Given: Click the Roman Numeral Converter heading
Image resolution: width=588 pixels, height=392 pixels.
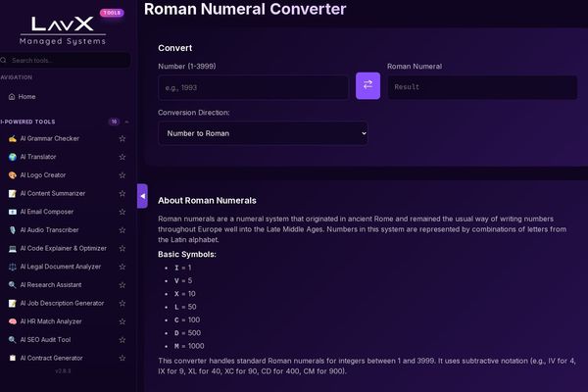Looking at the screenshot, I should click(245, 9).
